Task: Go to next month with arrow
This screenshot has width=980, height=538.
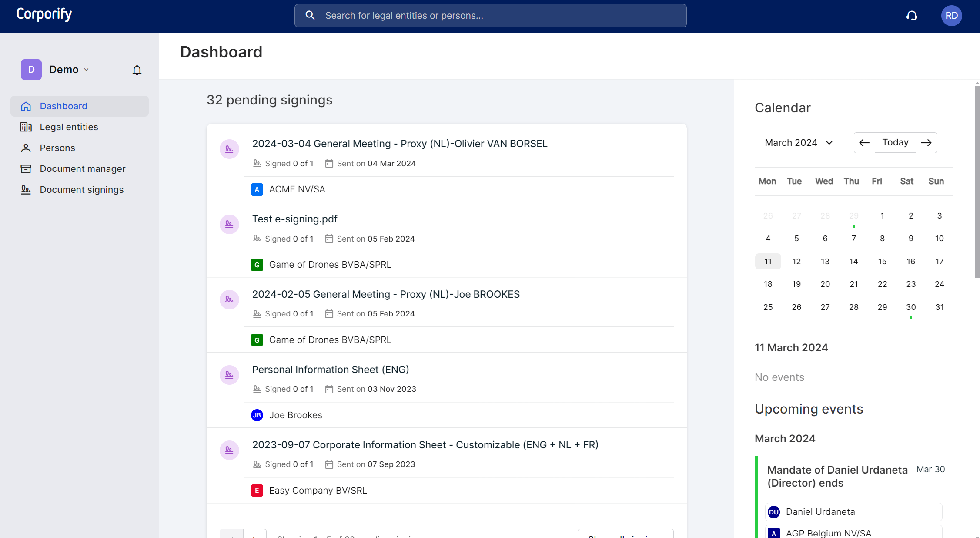Action: 926,142
